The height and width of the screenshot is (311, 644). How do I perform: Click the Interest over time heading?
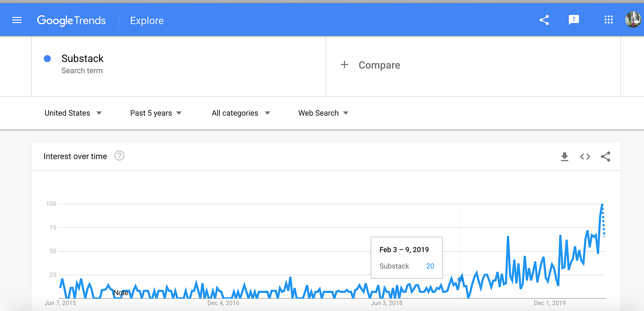(75, 156)
